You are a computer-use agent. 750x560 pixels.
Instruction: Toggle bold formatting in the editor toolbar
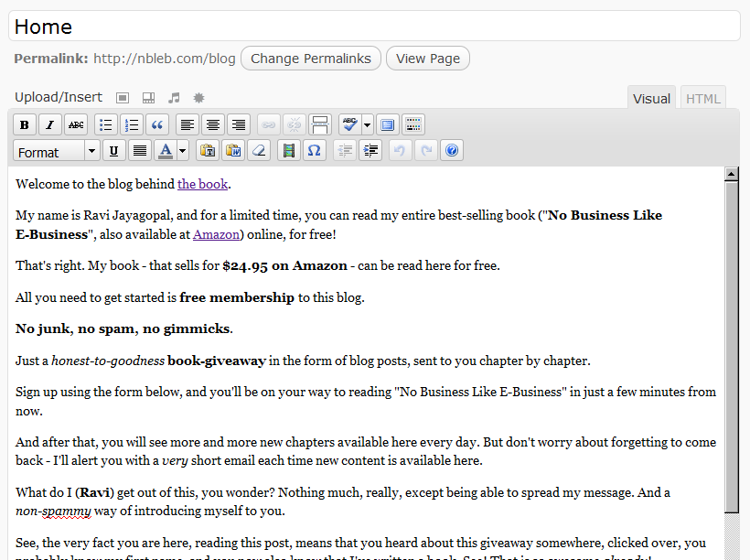point(25,125)
